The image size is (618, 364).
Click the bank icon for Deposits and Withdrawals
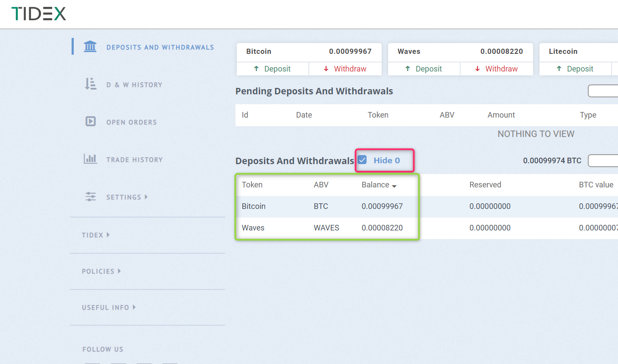point(90,47)
